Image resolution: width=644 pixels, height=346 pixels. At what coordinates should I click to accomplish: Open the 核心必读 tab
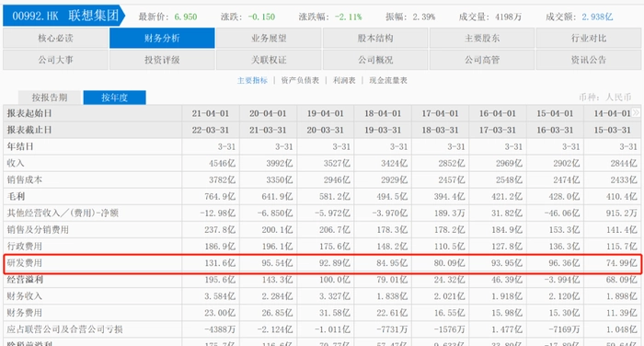tap(55, 39)
